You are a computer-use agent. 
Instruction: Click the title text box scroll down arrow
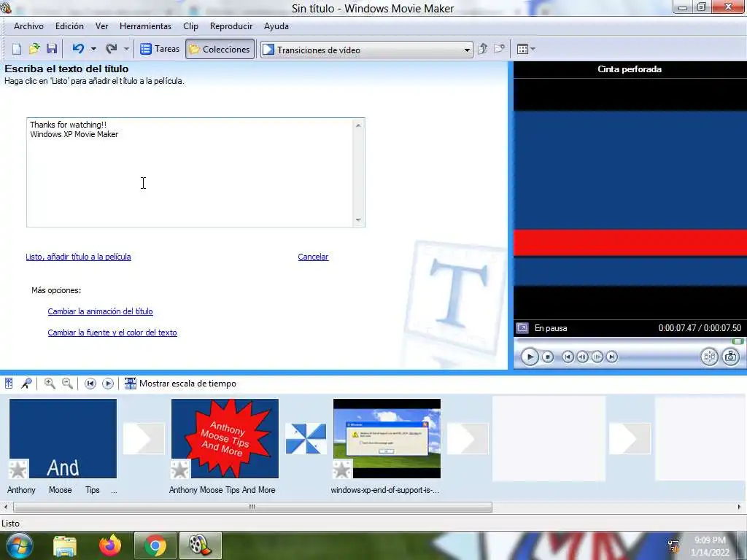coord(358,220)
